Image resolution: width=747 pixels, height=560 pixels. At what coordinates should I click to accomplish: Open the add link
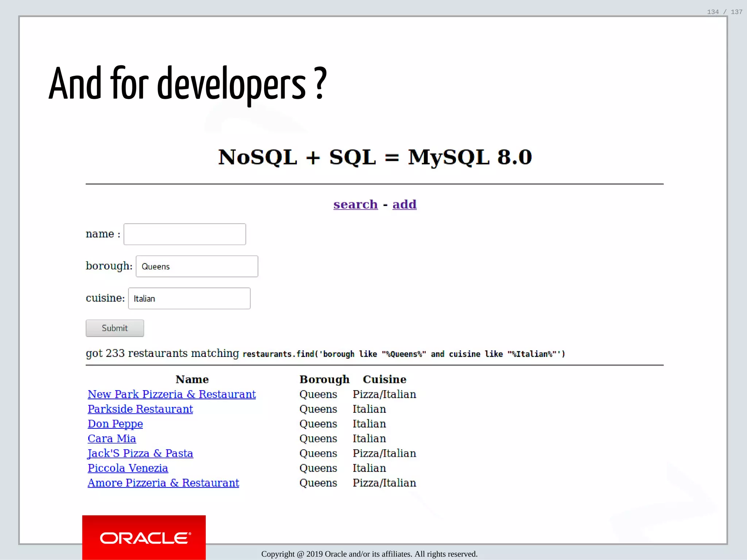click(x=405, y=204)
